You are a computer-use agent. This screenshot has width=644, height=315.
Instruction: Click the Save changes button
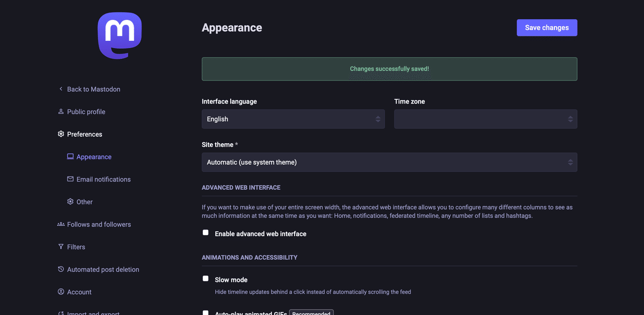547,28
